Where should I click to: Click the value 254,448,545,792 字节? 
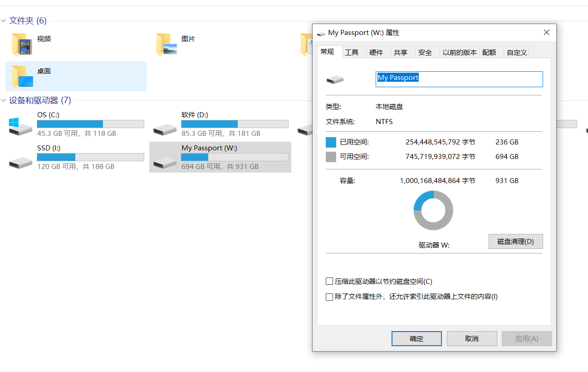[x=440, y=142]
